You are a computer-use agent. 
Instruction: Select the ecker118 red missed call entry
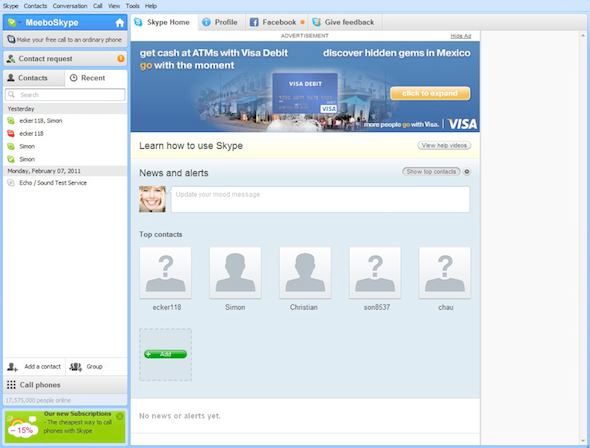[x=65, y=134]
